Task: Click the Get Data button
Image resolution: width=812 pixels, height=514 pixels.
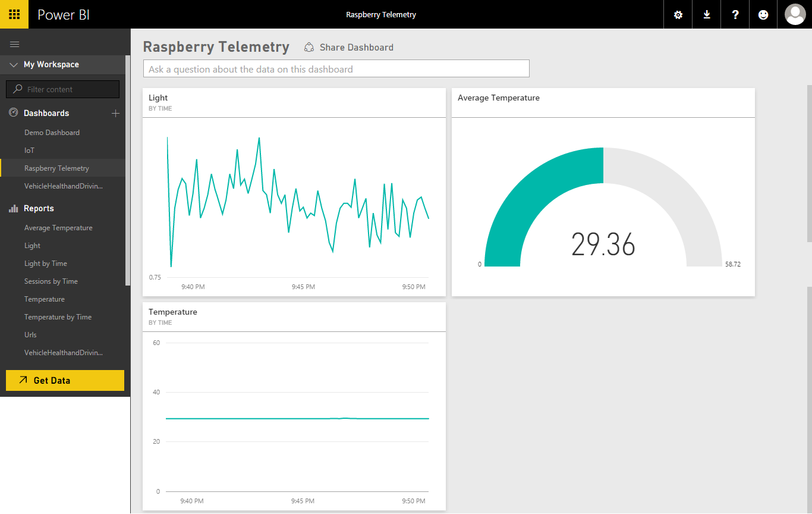Action: click(x=65, y=380)
